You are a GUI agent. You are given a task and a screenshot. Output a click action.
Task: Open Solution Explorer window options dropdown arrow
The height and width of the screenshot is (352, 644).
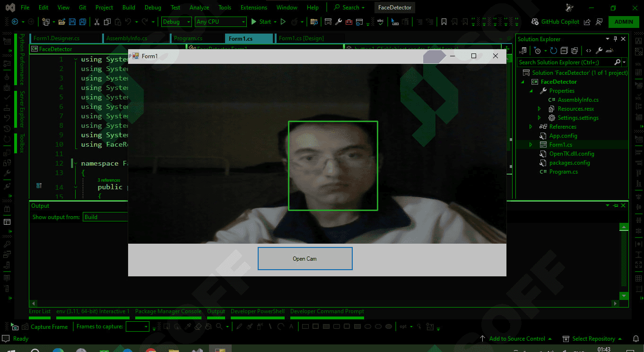[608, 39]
